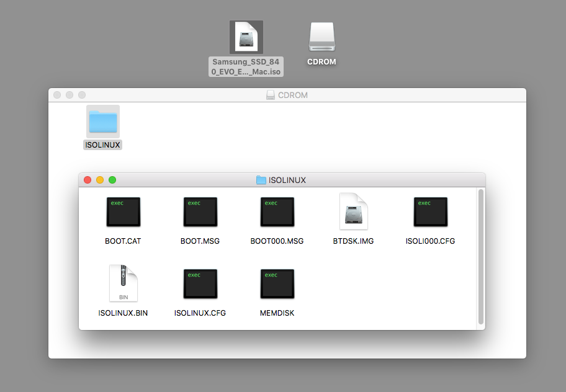The width and height of the screenshot is (566, 392).
Task: Select the Samsung SSD 840 EVO iso file icon
Action: (246, 37)
